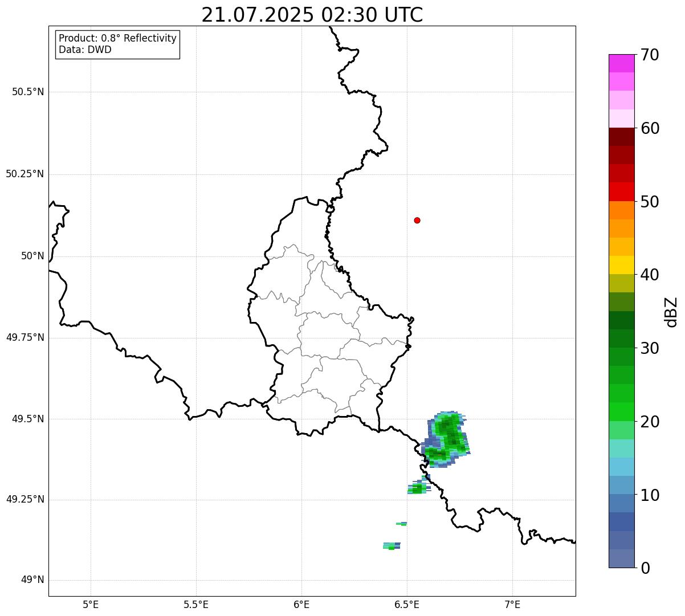Click the 49.5°N latitude label
Viewport: 685px width, 616px height.
tap(28, 419)
